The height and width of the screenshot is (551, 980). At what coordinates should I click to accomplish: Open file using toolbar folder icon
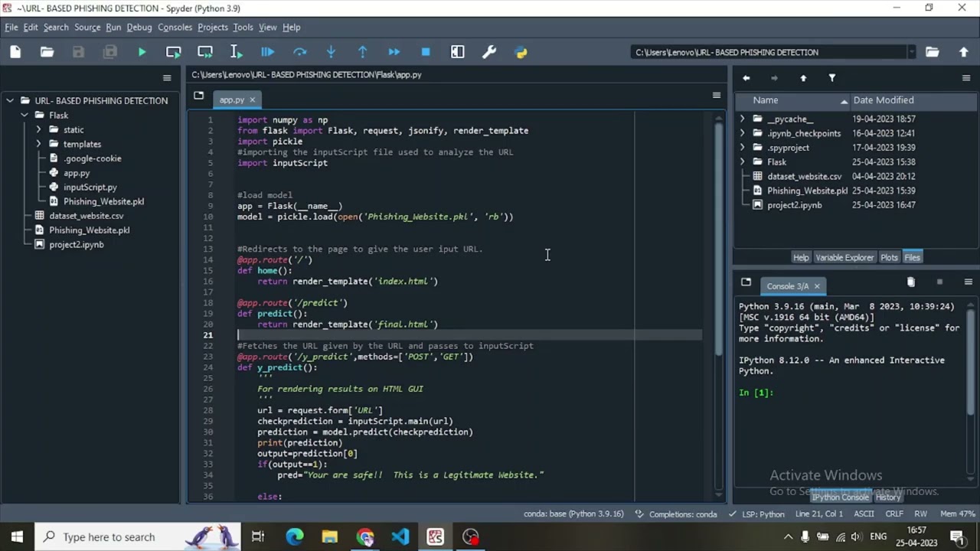tap(47, 52)
